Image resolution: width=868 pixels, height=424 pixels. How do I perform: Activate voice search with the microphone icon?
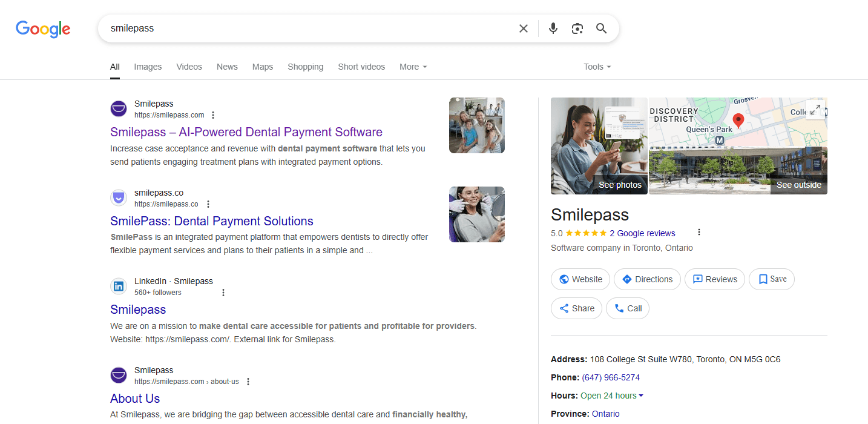point(553,28)
